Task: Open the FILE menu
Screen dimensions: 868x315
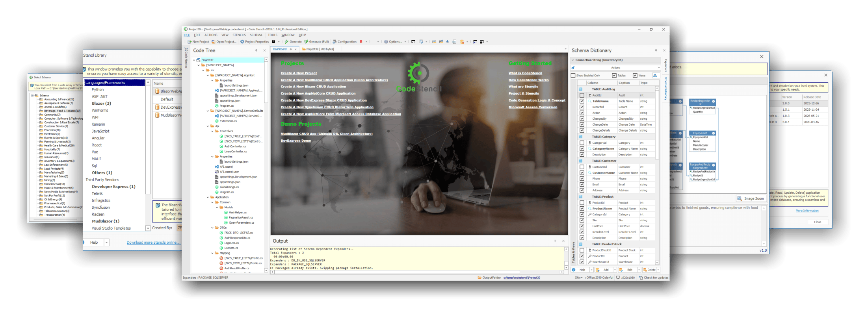Action: click(x=187, y=35)
